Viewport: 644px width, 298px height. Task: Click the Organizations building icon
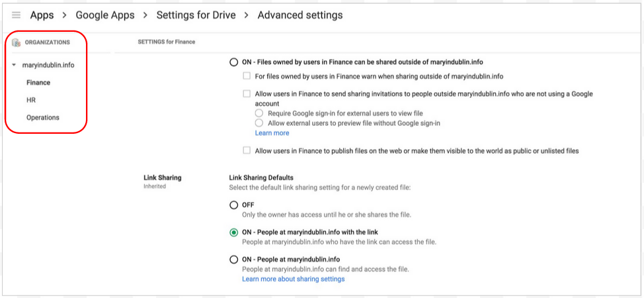click(x=16, y=42)
